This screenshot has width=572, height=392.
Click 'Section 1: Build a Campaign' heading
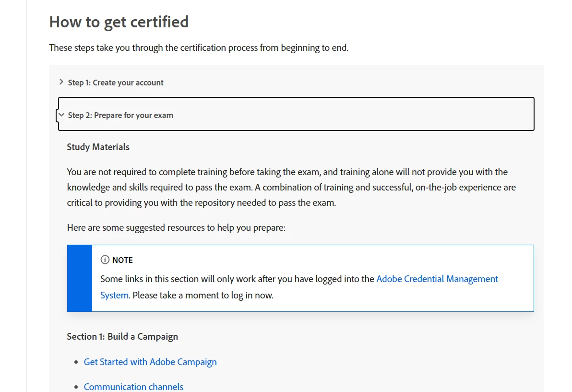click(122, 336)
